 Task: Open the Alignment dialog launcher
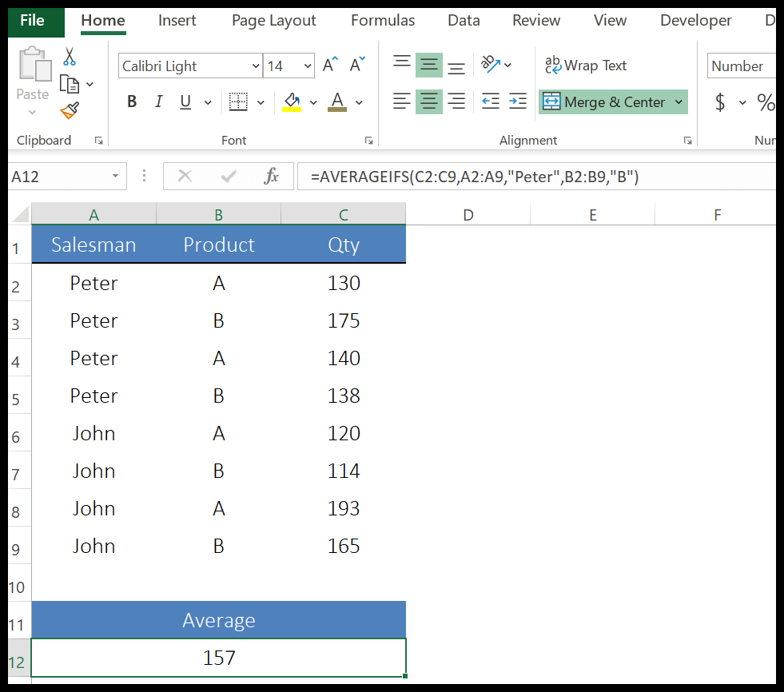(687, 140)
